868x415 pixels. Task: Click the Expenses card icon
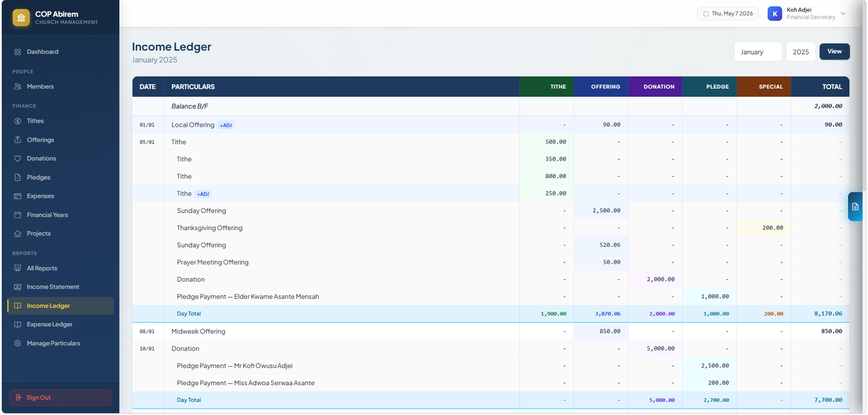point(17,196)
